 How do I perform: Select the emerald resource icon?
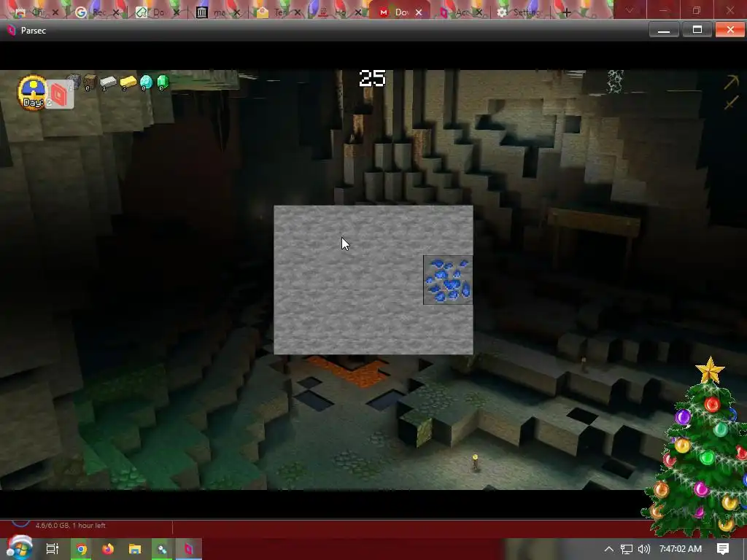tap(163, 82)
